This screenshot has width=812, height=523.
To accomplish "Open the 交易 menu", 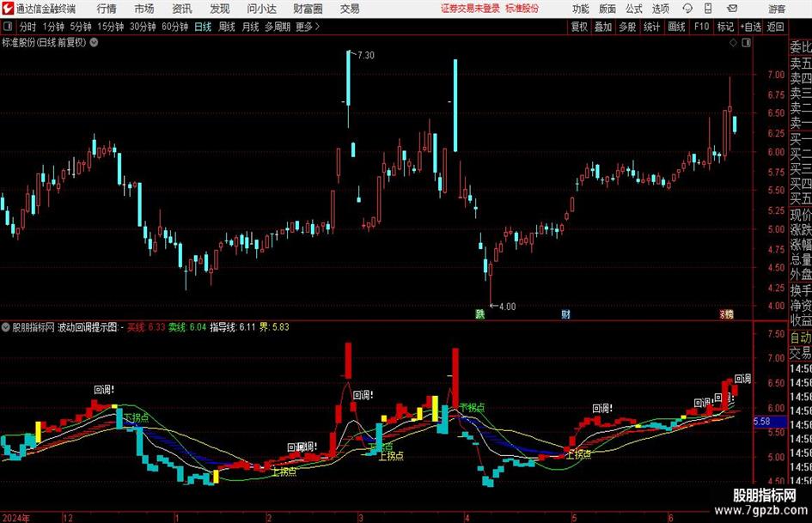I will coord(350,9).
